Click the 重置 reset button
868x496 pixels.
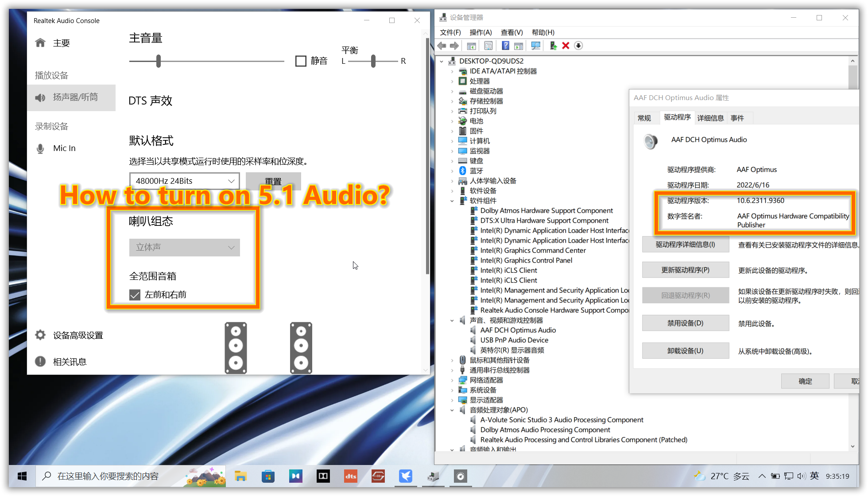pyautogui.click(x=273, y=181)
